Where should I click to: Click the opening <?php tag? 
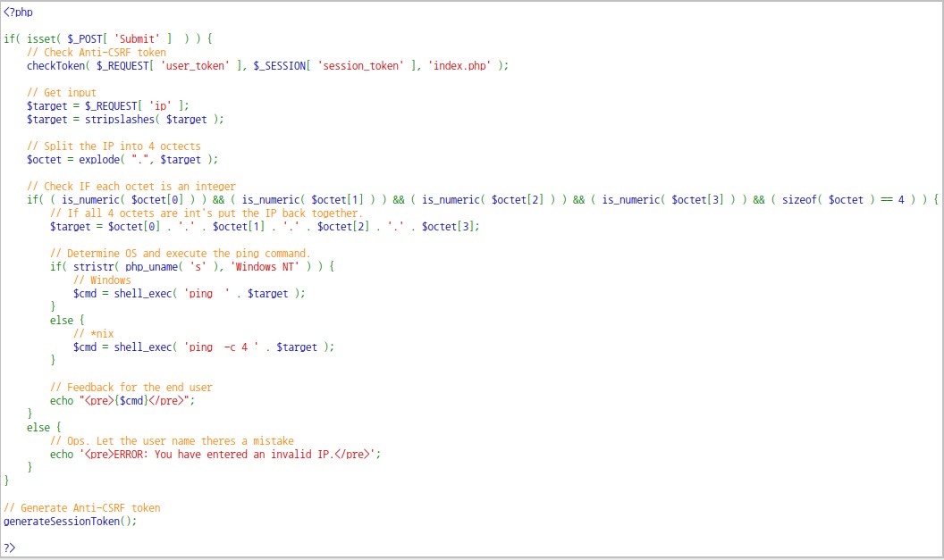18,12
